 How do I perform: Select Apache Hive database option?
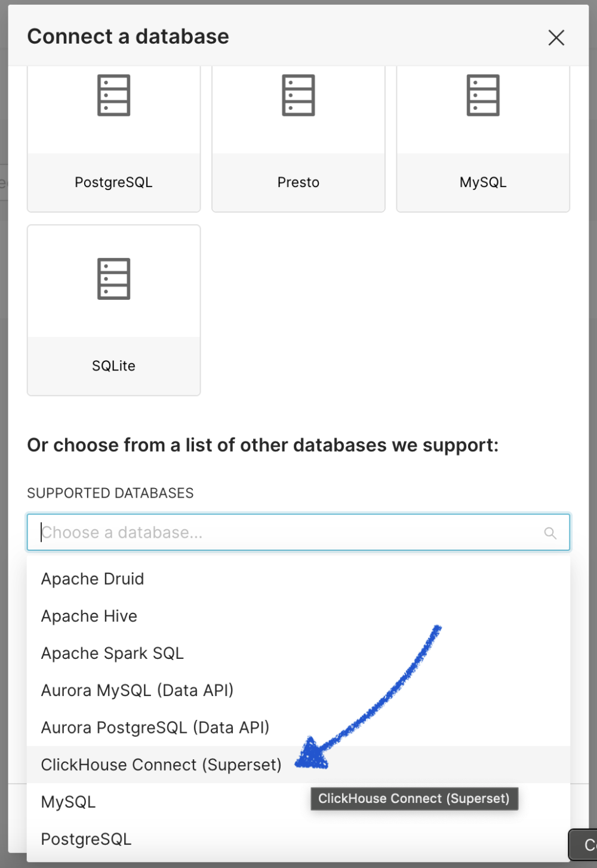[88, 616]
